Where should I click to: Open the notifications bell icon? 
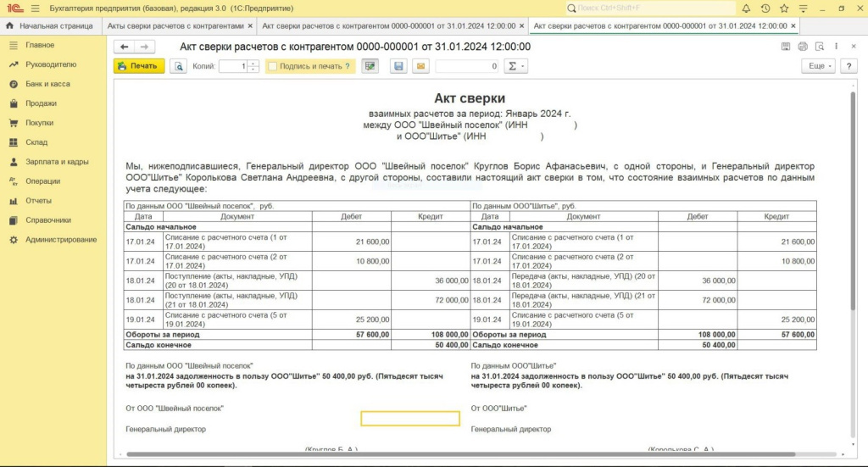coord(747,8)
